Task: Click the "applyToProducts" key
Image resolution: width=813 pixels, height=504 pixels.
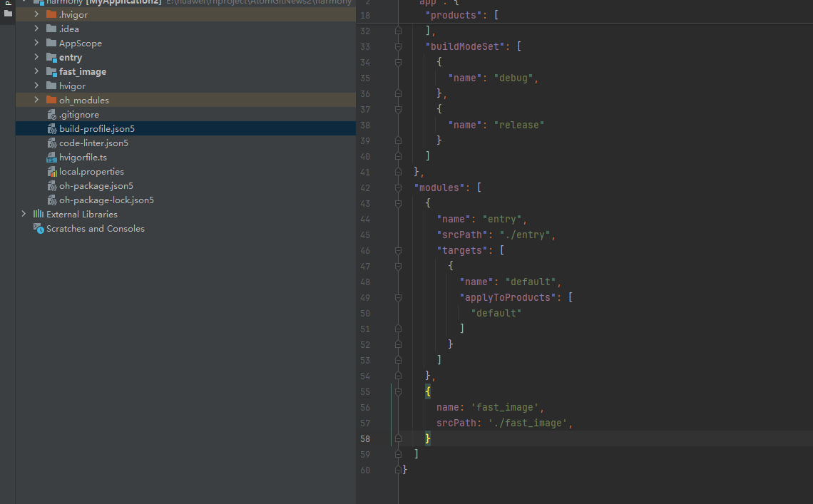Action: (x=508, y=298)
